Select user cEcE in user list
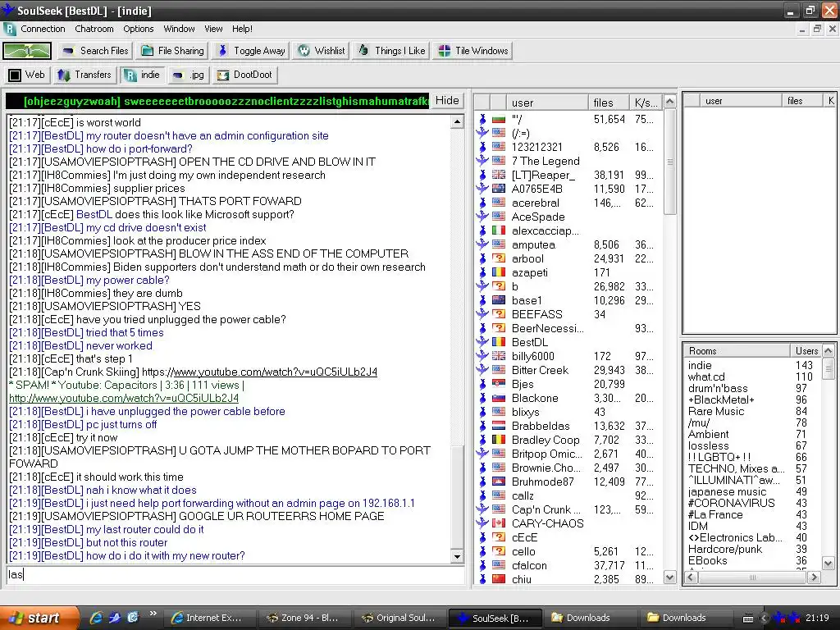 tap(524, 537)
